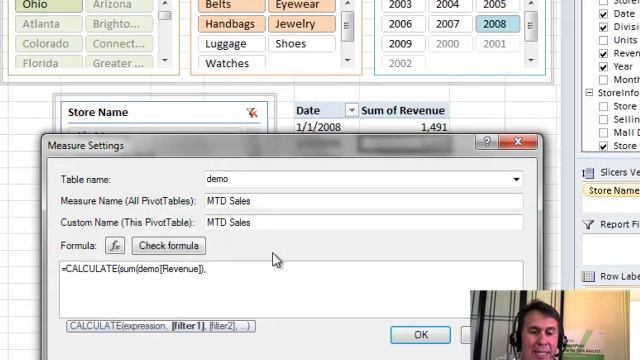The width and height of the screenshot is (640, 360).
Task: Select Ohio in the region slicer
Action: [x=49, y=5]
